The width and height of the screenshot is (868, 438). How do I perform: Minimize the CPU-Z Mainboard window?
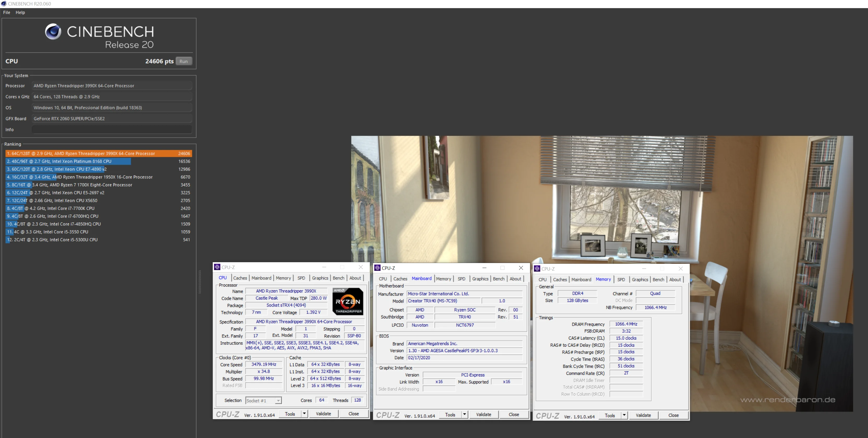click(x=484, y=268)
